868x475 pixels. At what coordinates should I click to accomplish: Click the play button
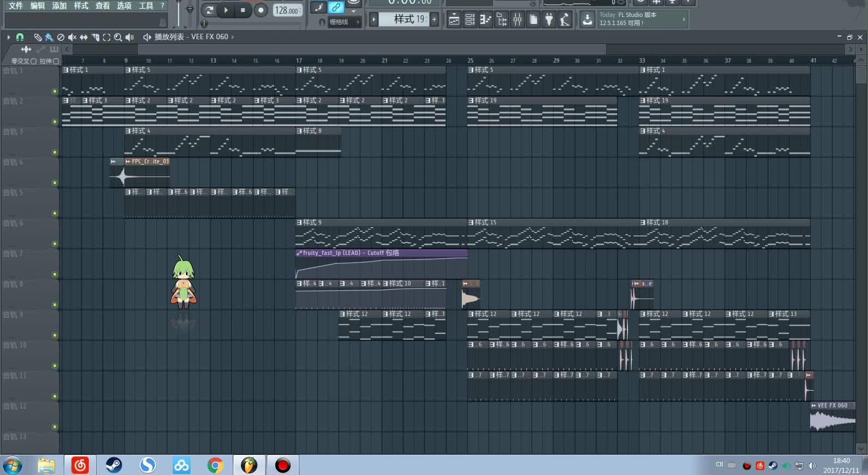pos(226,10)
